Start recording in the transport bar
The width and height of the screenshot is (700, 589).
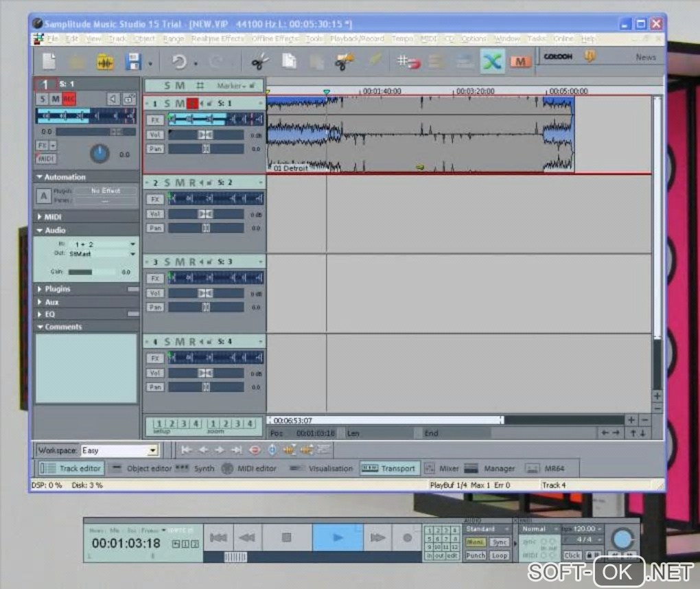[x=407, y=538]
